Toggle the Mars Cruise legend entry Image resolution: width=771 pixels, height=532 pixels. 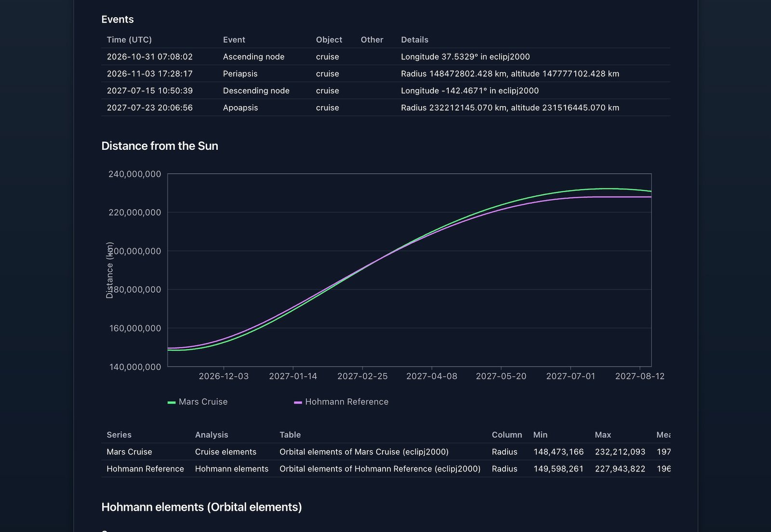click(x=198, y=402)
